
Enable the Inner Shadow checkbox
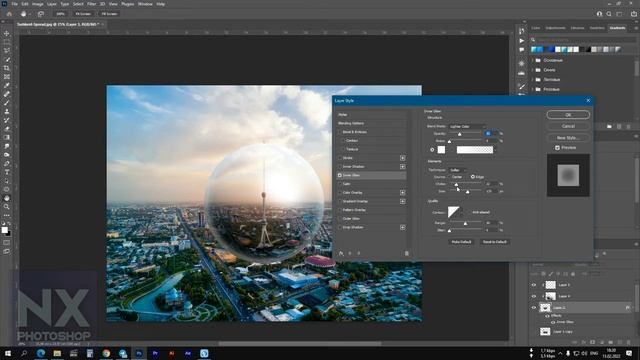pos(340,167)
